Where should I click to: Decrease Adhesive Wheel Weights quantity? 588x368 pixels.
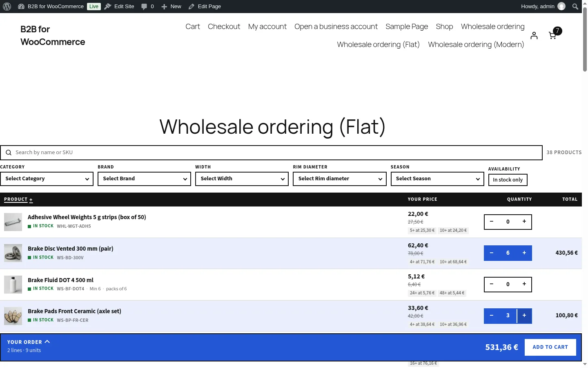tap(492, 222)
